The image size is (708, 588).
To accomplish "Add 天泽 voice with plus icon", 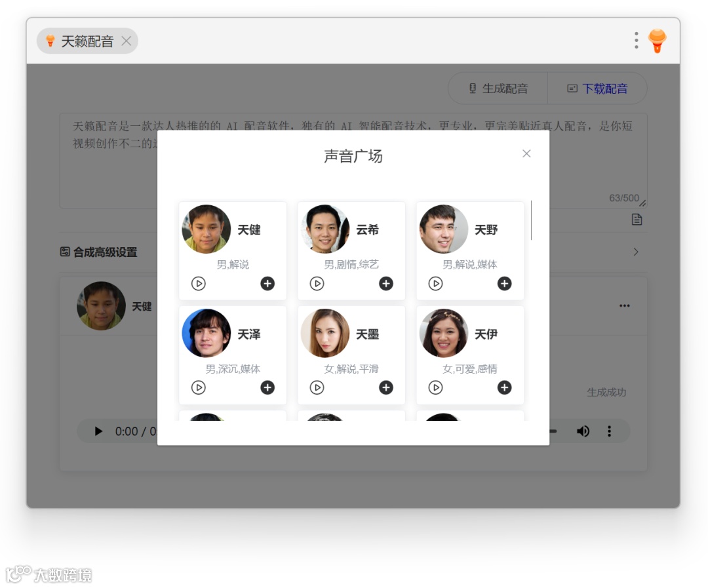I will (x=267, y=387).
